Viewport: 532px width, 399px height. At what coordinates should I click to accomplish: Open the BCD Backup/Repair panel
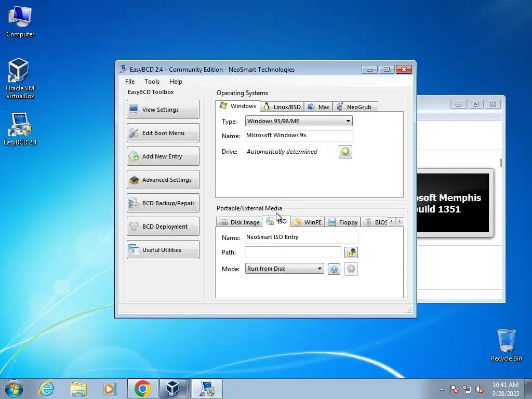click(x=163, y=203)
